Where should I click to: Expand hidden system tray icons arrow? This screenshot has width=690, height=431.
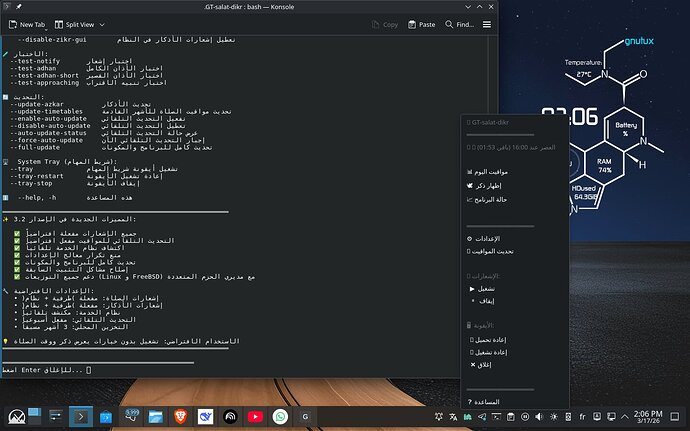pos(625,416)
